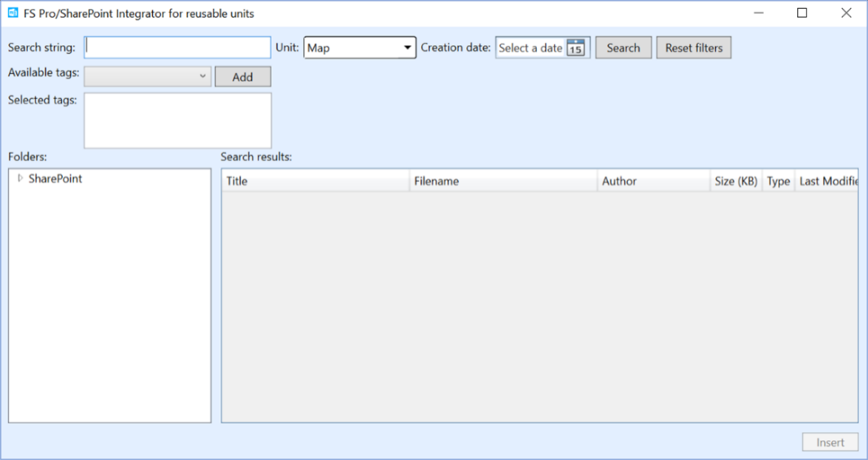The image size is (868, 460).
Task: Open the Unit dropdown showing Map
Action: point(360,48)
